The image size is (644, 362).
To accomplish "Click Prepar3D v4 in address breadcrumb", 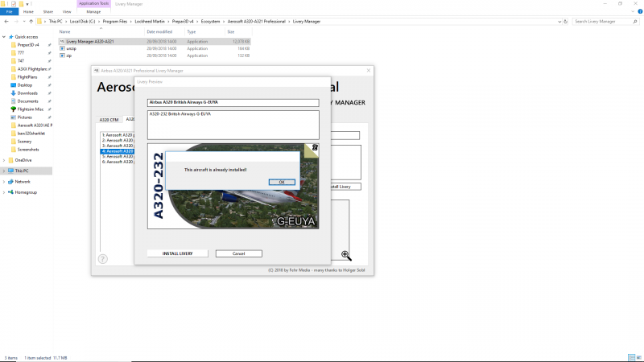I will coord(183,22).
